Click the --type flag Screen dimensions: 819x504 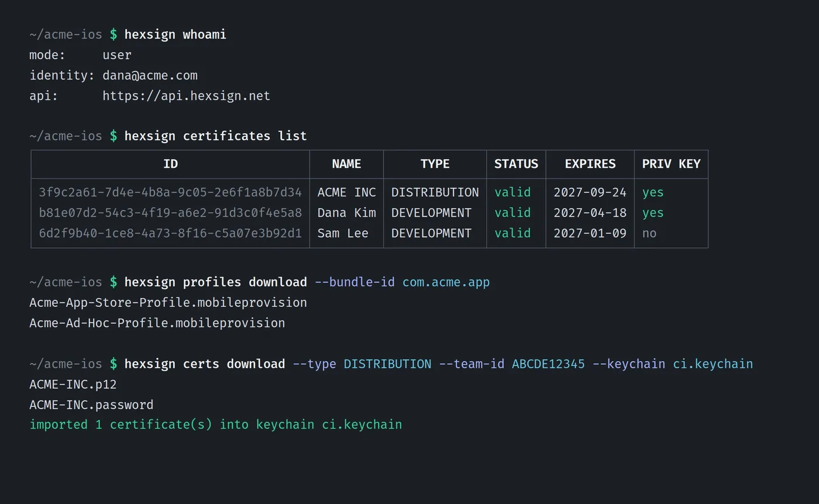point(315,364)
